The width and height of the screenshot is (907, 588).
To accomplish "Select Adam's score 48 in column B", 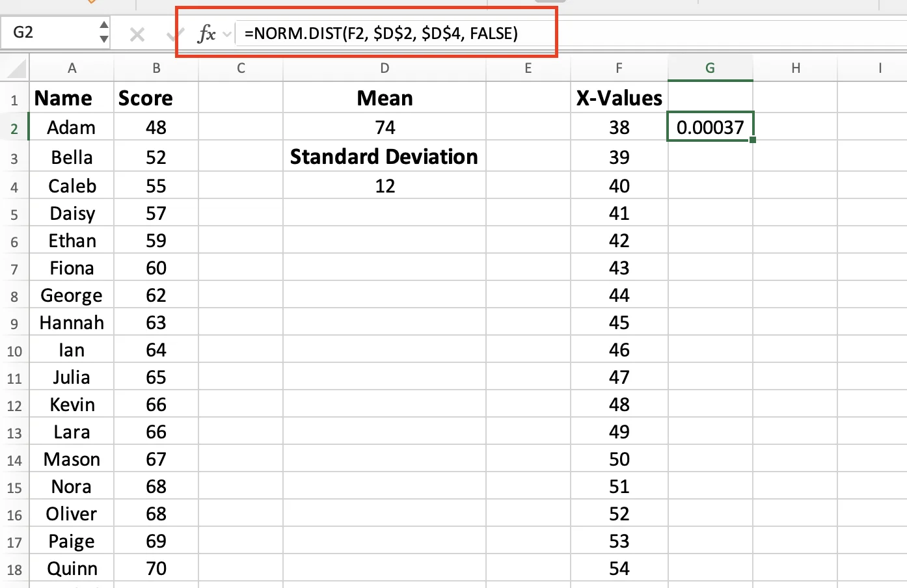I will point(156,127).
